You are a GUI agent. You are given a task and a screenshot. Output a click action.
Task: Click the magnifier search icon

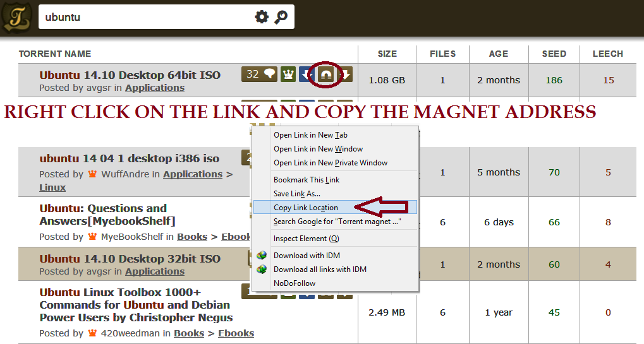[x=281, y=17]
